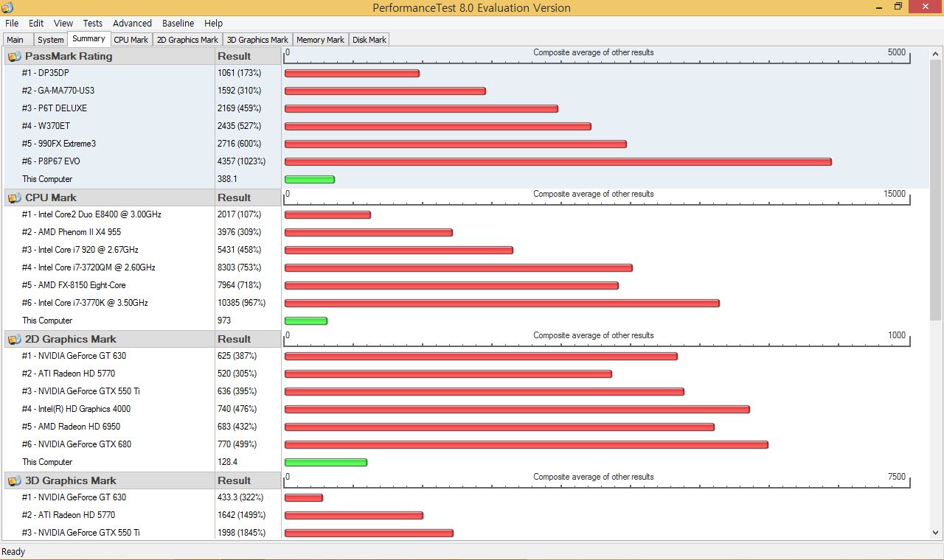This screenshot has width=944, height=560.
Task: Click the 2D Graphics Mark Result header
Action: (x=248, y=339)
